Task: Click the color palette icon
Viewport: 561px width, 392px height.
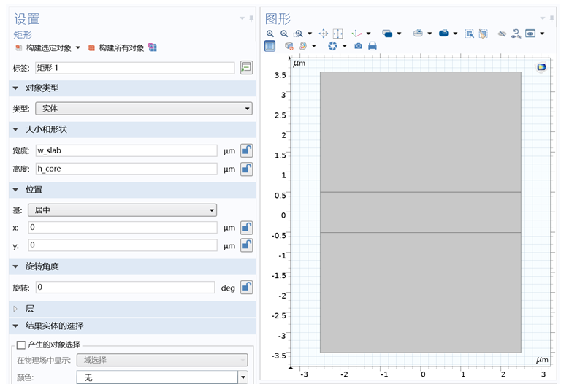Action: tap(303, 46)
